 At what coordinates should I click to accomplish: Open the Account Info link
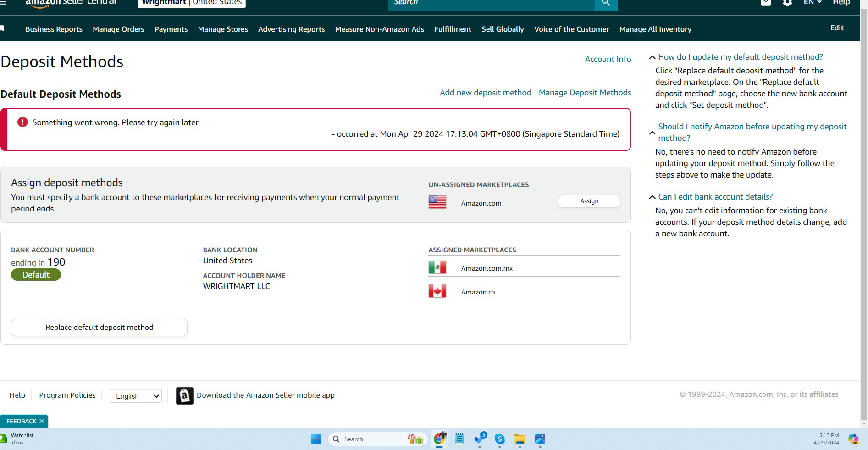(608, 59)
